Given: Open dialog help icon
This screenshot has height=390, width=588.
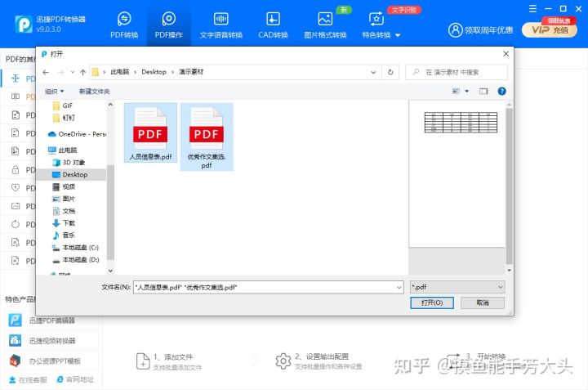Looking at the screenshot, I should click(x=501, y=91).
